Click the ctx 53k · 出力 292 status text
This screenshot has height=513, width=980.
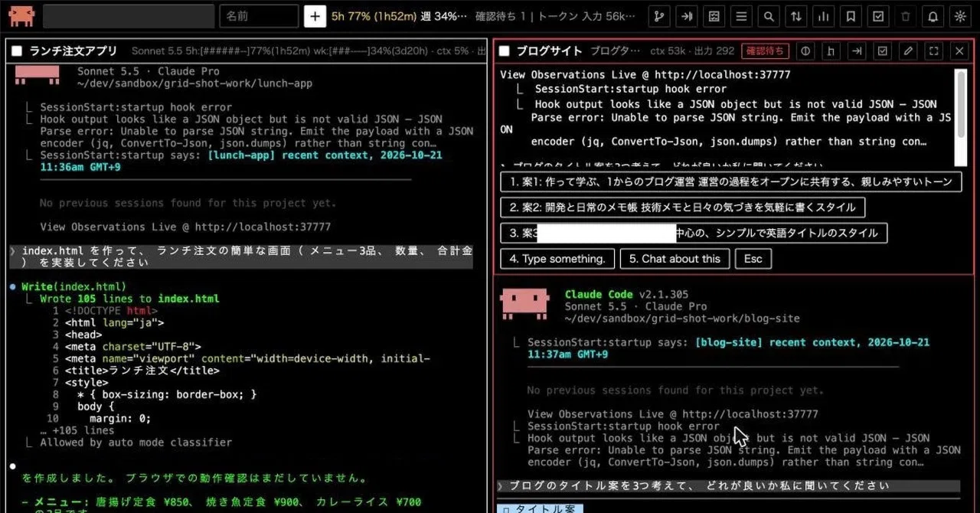tap(692, 51)
